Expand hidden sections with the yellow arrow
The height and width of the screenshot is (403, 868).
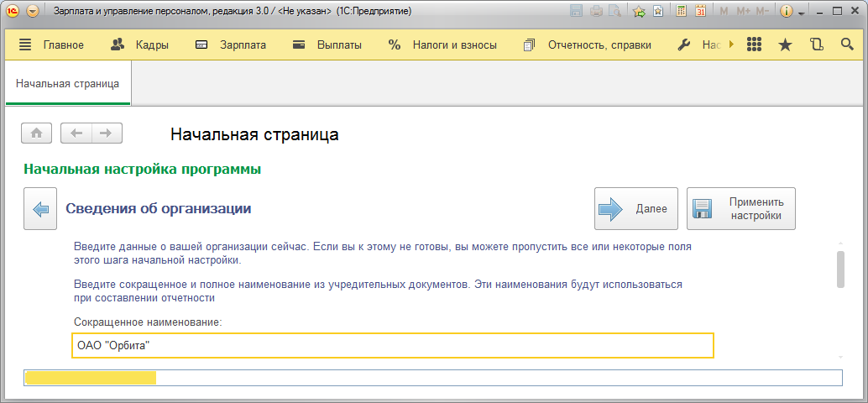[731, 45]
